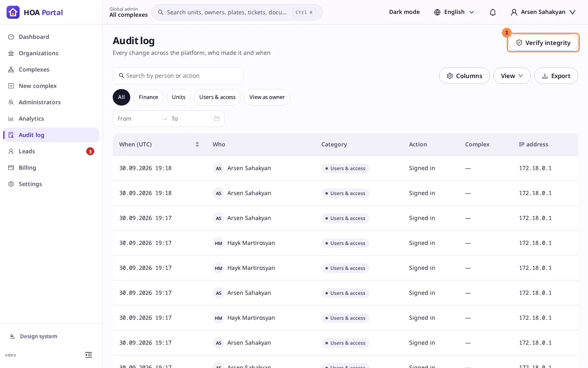Expand Arsen Sahakyan user menu

pos(543,12)
